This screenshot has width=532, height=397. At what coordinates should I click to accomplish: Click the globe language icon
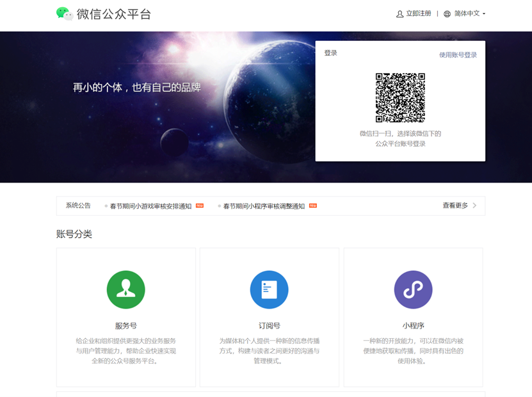(x=447, y=14)
